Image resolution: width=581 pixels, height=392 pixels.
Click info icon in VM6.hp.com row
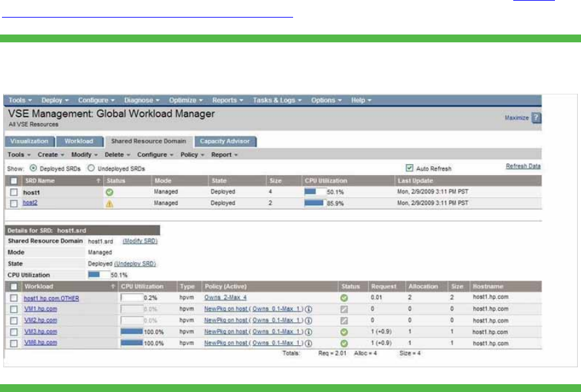click(308, 343)
